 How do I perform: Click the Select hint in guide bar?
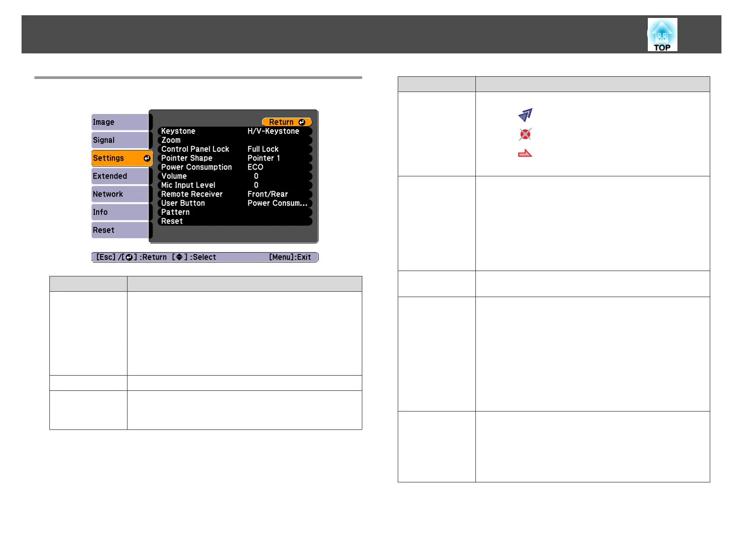coord(194,257)
